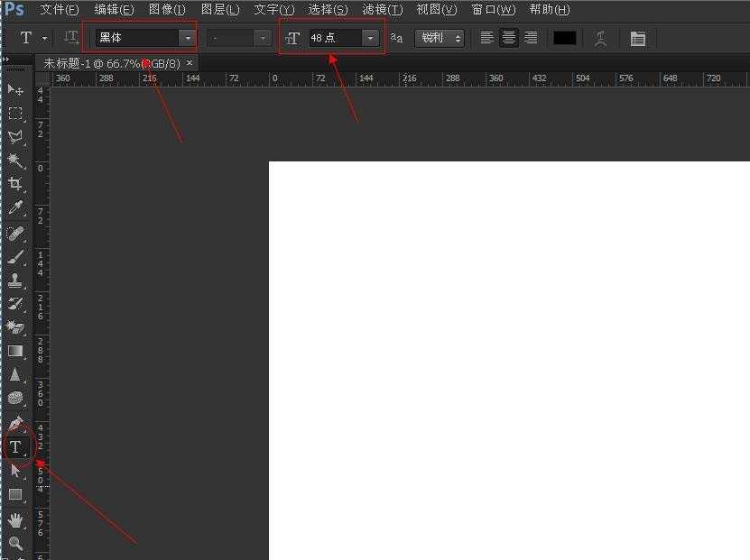Click the black text color swatch
The image size is (750, 560).
[564, 38]
